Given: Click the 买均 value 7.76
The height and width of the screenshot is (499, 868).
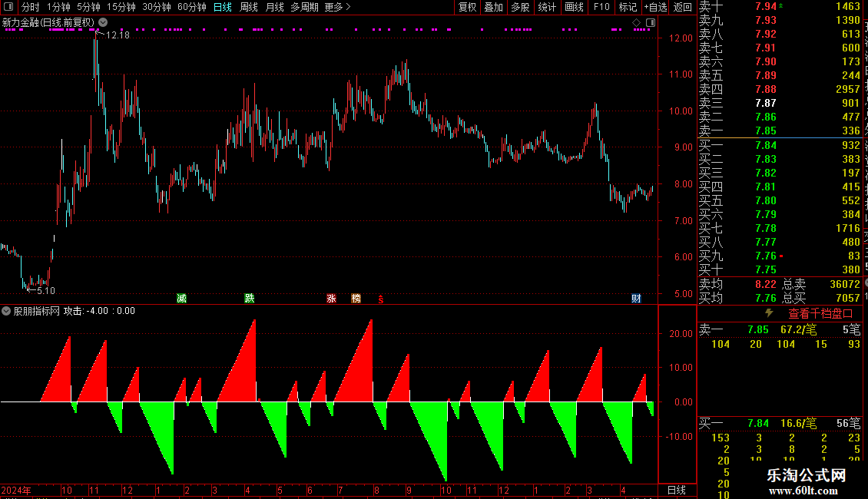Looking at the screenshot, I should [x=766, y=298].
